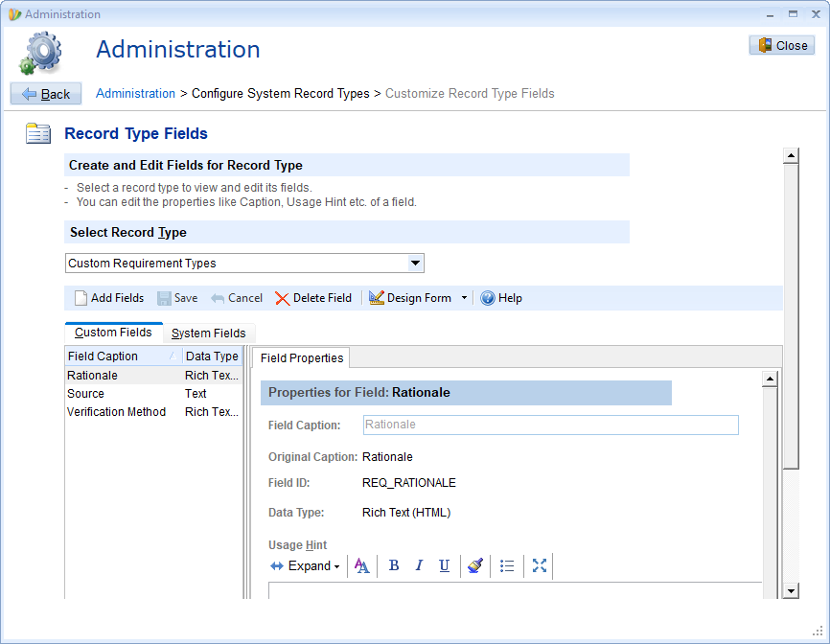Switch to the Custom Fields tab
The width and height of the screenshot is (830, 644).
click(113, 333)
